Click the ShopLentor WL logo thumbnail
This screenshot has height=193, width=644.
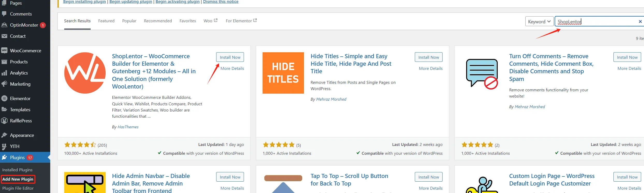(x=85, y=73)
